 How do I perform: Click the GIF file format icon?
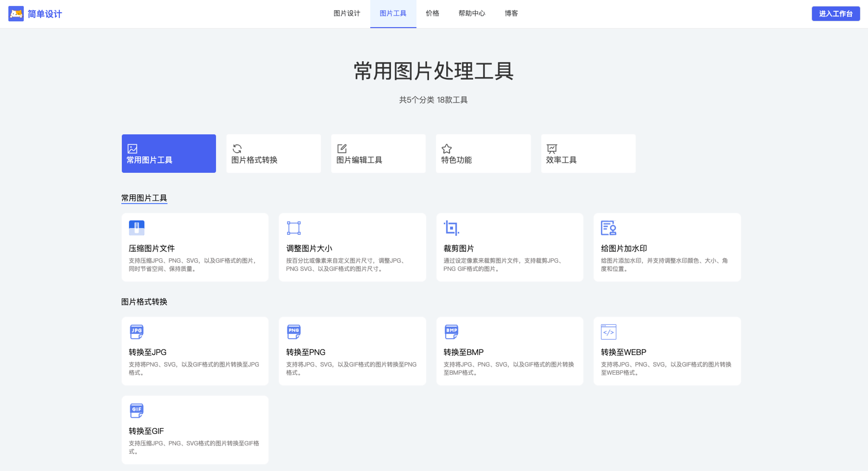tap(136, 410)
